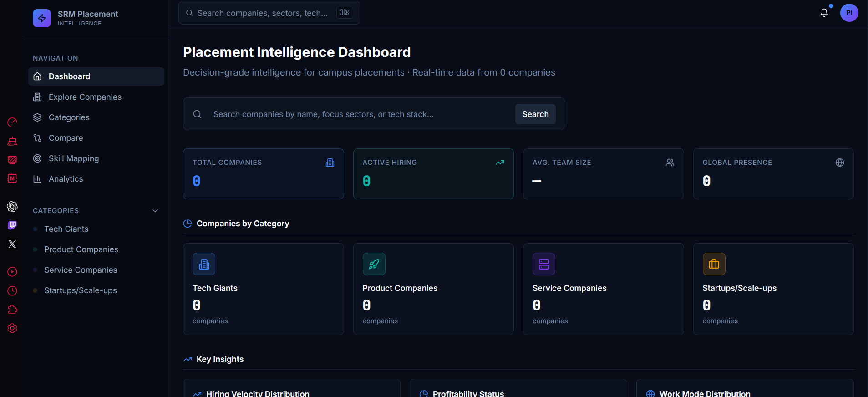Click the building icon beside Explore Companies
Image resolution: width=868 pixels, height=397 pixels.
point(38,97)
